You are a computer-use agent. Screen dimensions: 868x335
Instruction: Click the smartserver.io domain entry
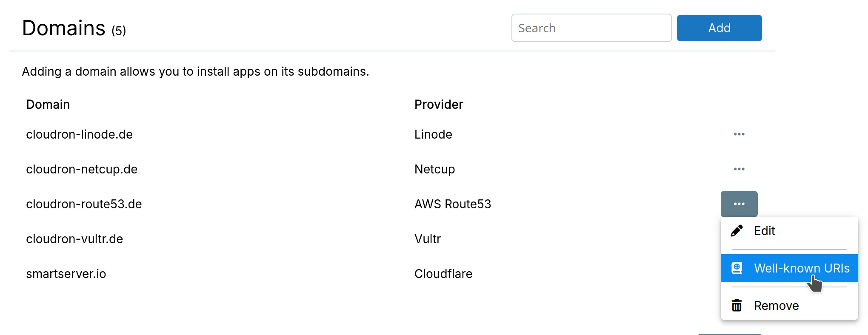(x=66, y=274)
